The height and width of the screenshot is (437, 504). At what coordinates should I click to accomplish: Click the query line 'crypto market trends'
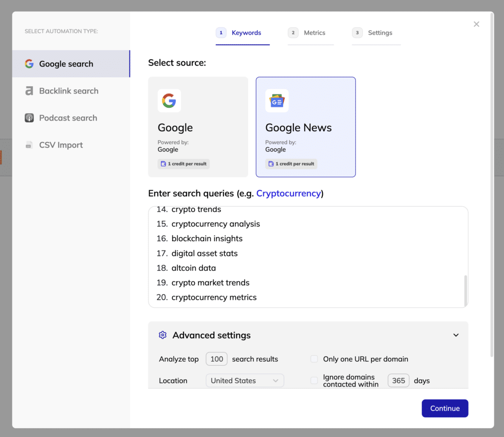click(210, 283)
